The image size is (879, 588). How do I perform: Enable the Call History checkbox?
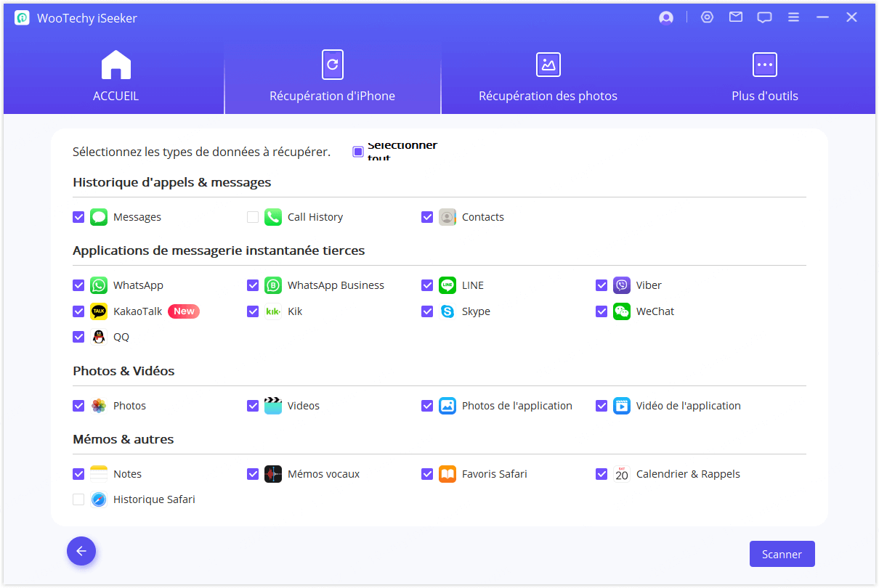coord(253,217)
